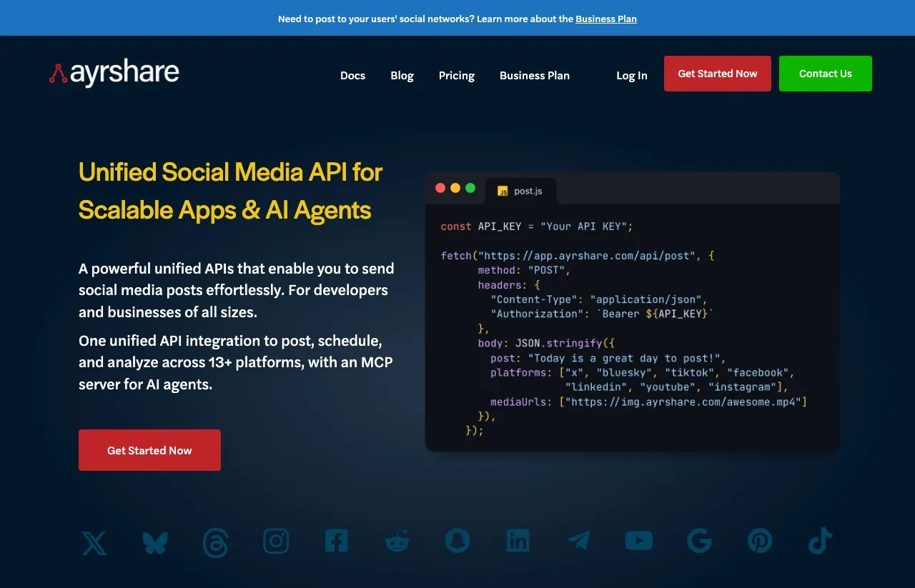915x588 pixels.
Task: Click the hero Get Started Now button
Action: 149,450
